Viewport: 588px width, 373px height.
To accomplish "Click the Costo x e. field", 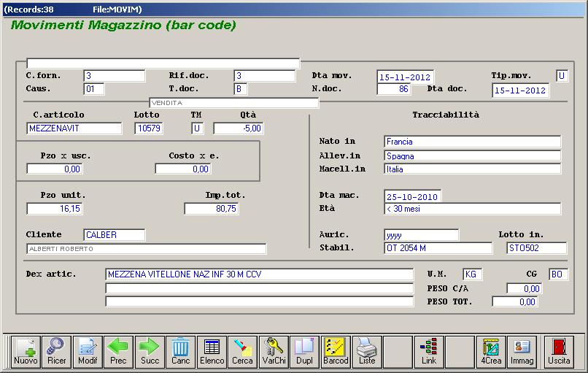I will pyautogui.click(x=183, y=169).
